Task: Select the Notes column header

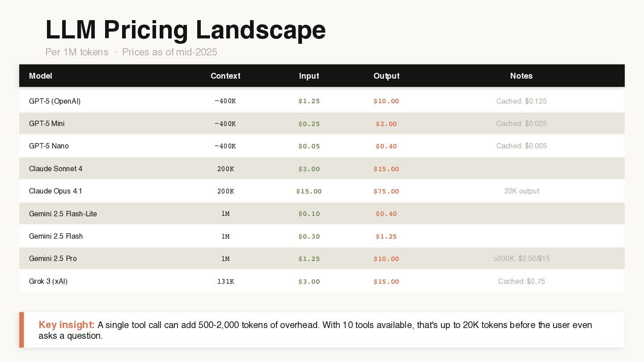Action: (x=521, y=76)
